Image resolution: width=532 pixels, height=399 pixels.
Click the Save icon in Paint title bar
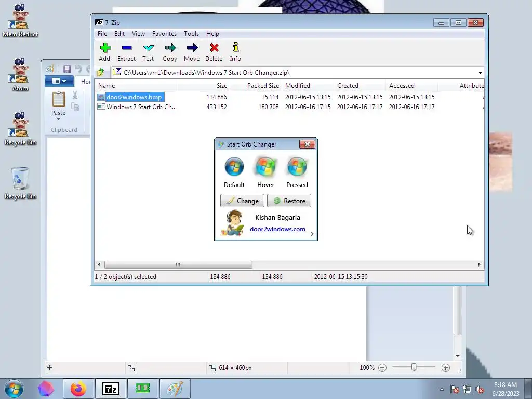tap(67, 69)
